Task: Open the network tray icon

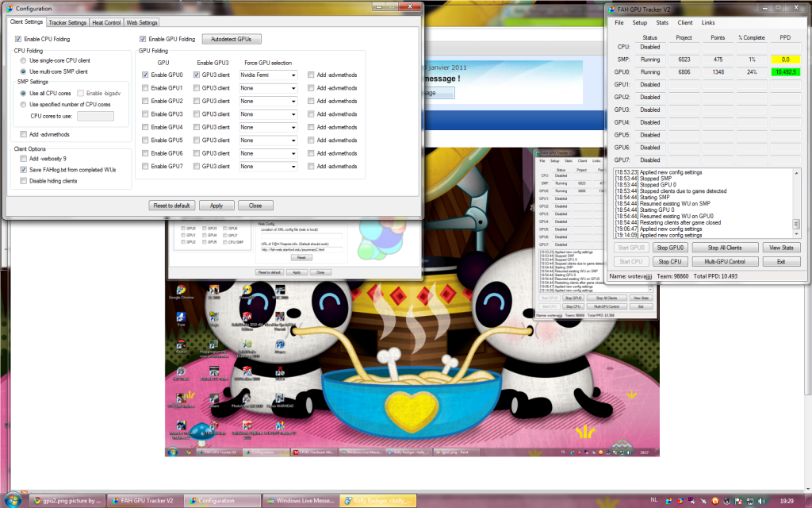Action: click(749, 501)
